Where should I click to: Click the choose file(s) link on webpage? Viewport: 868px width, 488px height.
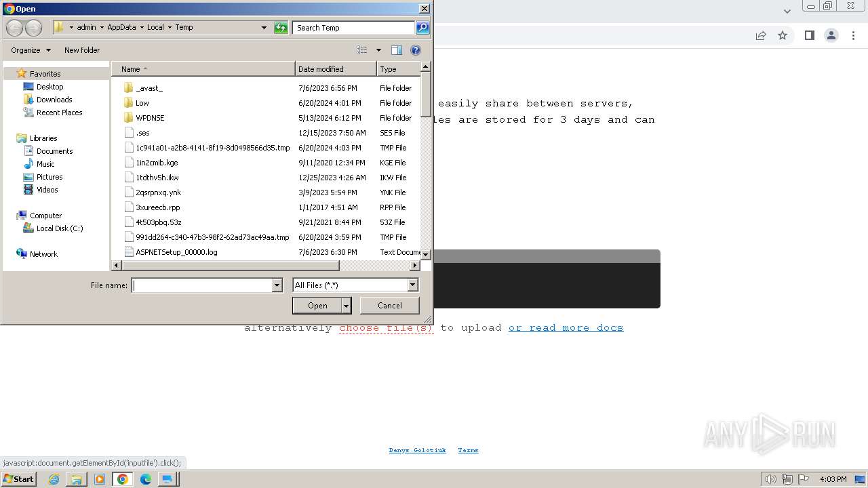(386, 328)
